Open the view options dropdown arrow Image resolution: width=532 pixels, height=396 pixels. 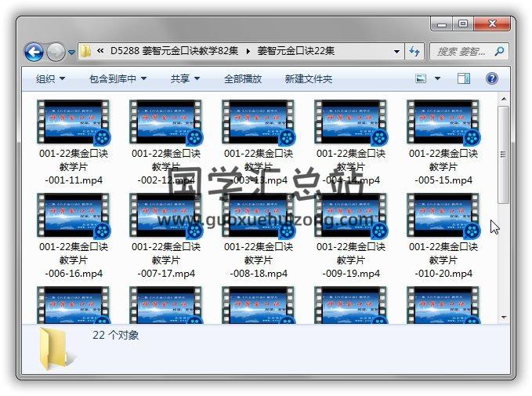pyautogui.click(x=437, y=78)
